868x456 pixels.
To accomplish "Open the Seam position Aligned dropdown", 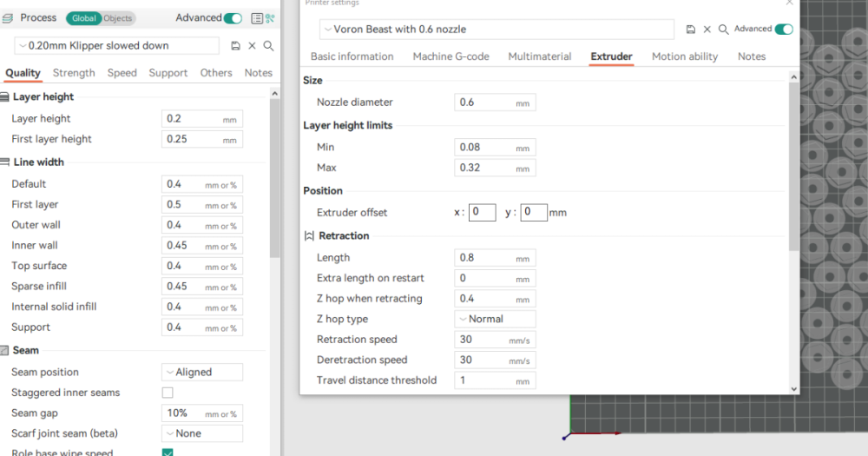I will [x=202, y=373].
